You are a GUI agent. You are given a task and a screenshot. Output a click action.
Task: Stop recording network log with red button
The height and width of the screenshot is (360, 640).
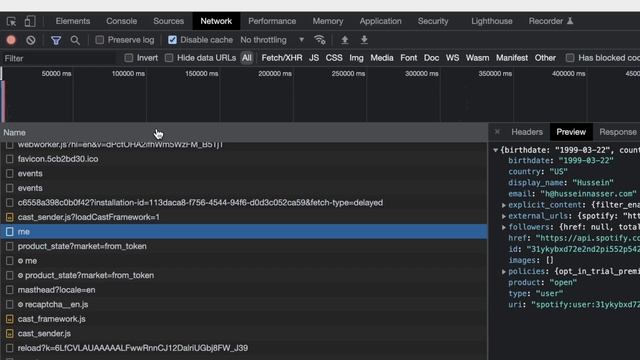click(x=11, y=40)
